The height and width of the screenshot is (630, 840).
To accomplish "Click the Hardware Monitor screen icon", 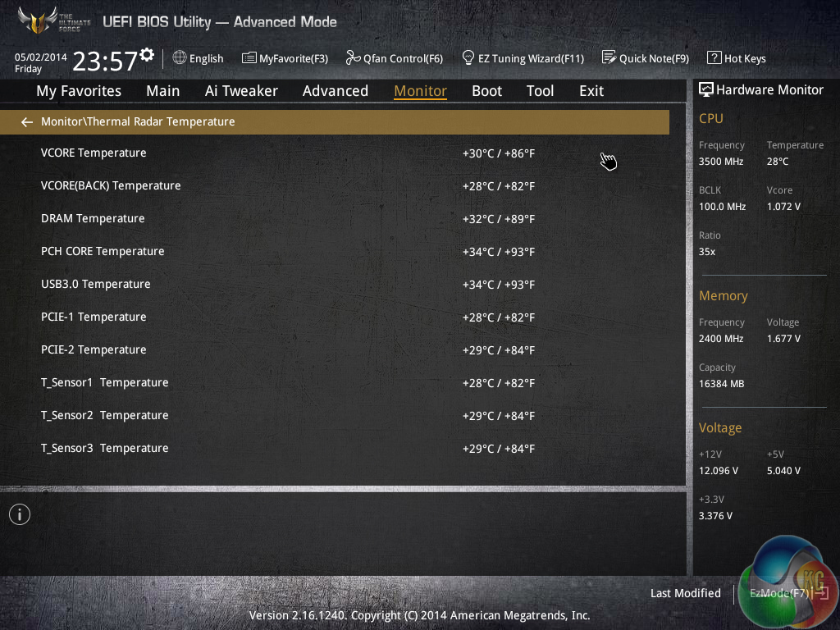I will click(706, 89).
